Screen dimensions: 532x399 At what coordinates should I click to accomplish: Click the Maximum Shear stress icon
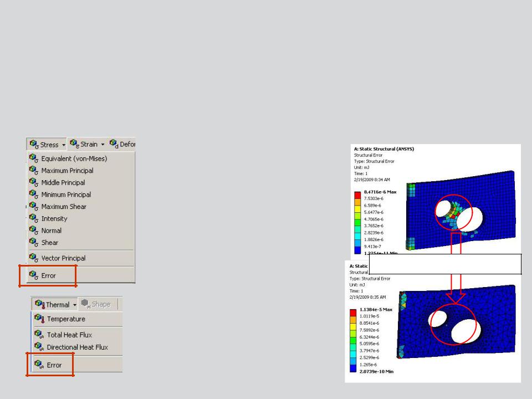[x=34, y=206]
